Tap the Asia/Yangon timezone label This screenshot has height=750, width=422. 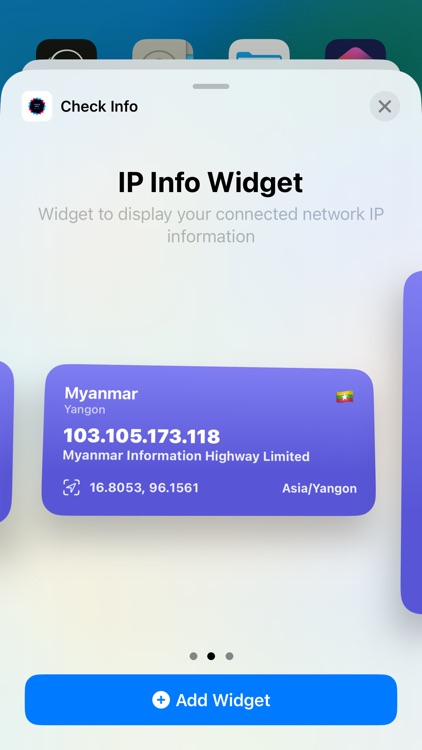tap(319, 488)
